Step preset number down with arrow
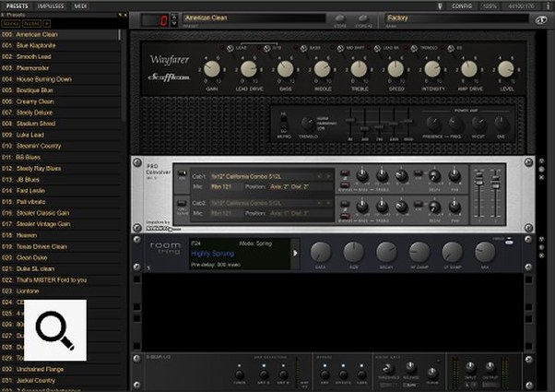The image size is (555, 392). (174, 23)
